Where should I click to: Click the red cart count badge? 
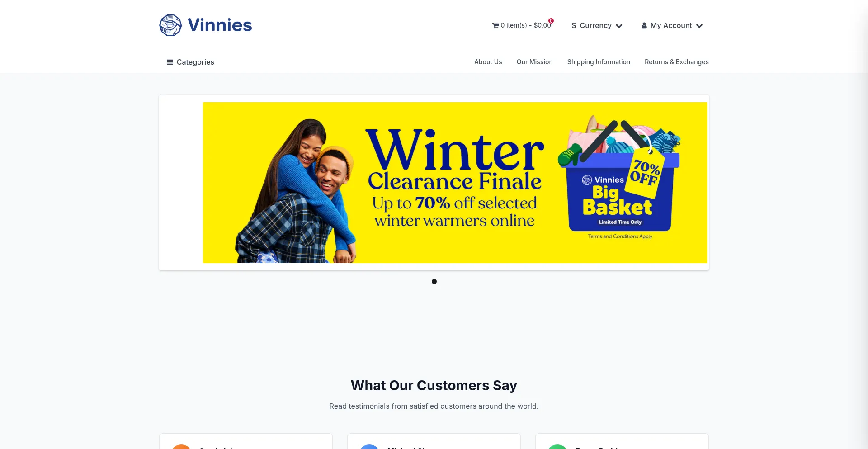(x=551, y=21)
